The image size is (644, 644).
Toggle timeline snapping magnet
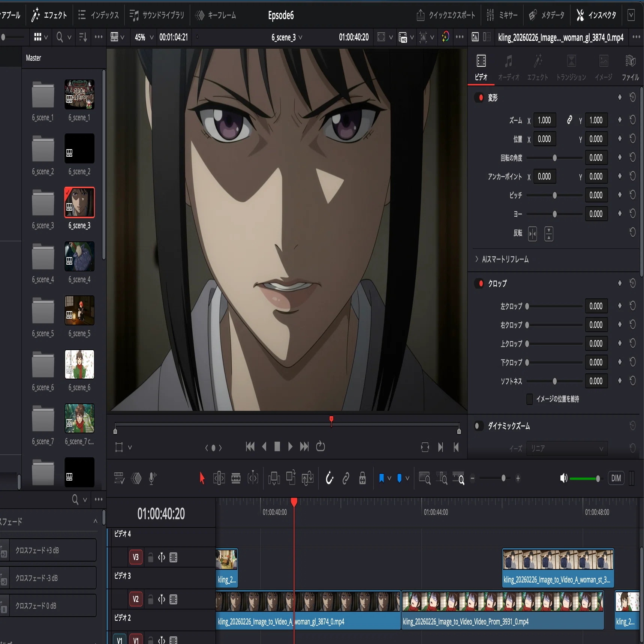coord(329,478)
